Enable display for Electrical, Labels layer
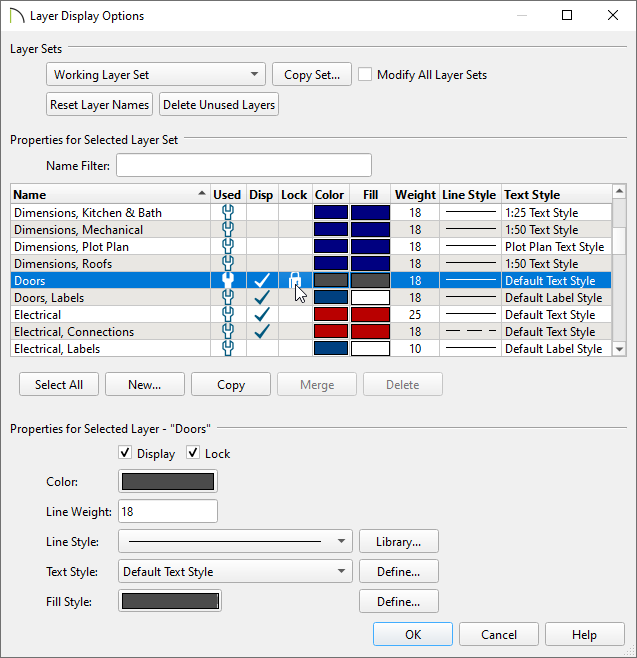This screenshot has height=658, width=637. coord(262,348)
